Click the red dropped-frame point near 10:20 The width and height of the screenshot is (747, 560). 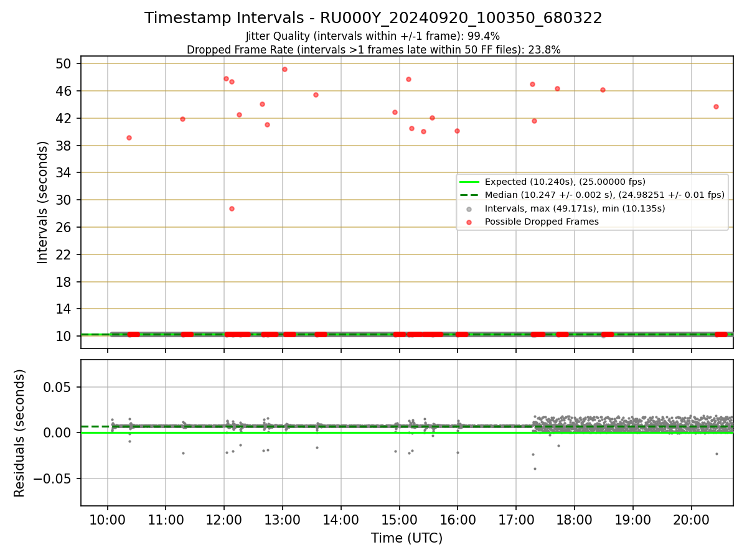pos(129,138)
